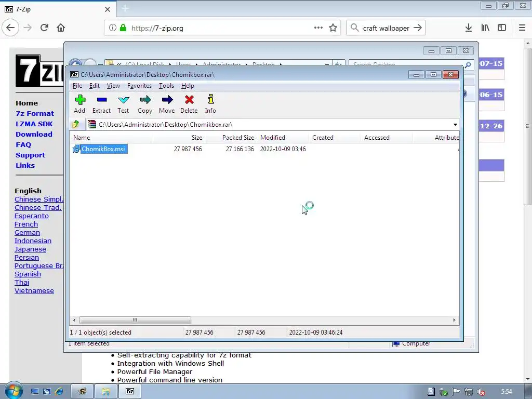Viewport: 532px width, 399px height.
Task: Bookmark this page with the star icon
Action: coord(333,28)
